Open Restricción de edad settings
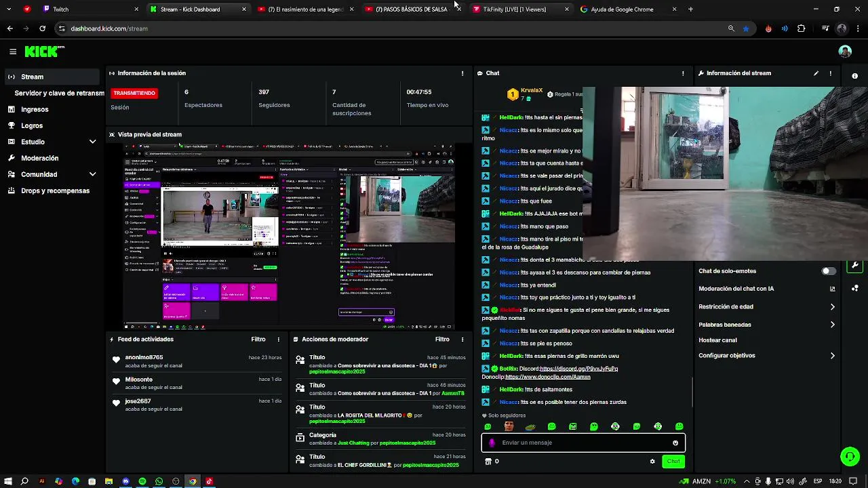This screenshot has height=488, width=868. point(766,307)
